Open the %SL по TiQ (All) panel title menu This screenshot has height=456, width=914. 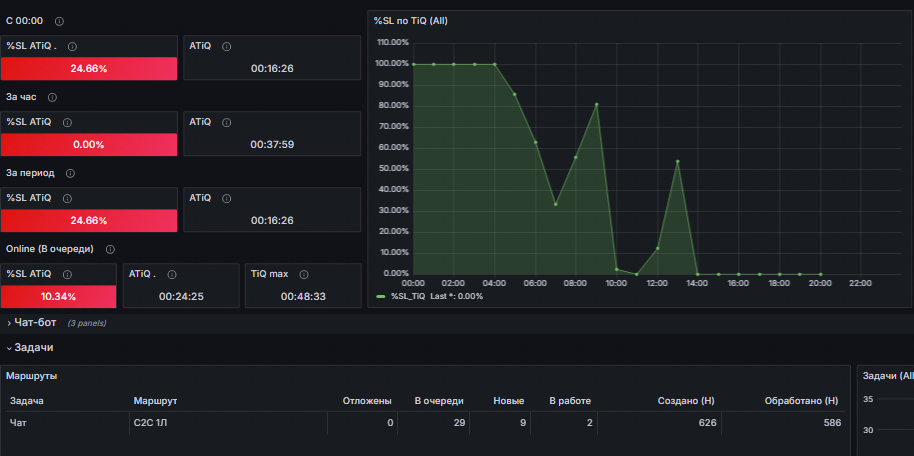410,20
